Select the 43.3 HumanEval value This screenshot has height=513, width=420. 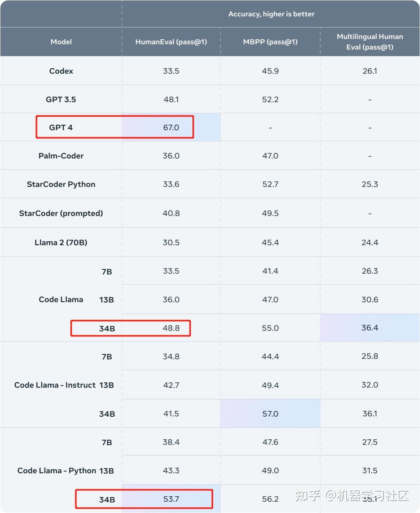(x=171, y=471)
